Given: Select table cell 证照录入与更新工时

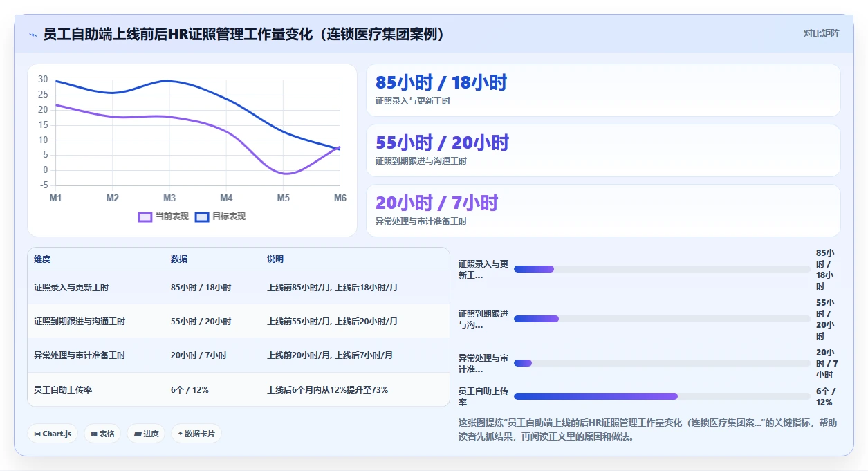Looking at the screenshot, I should pyautogui.click(x=71, y=288).
